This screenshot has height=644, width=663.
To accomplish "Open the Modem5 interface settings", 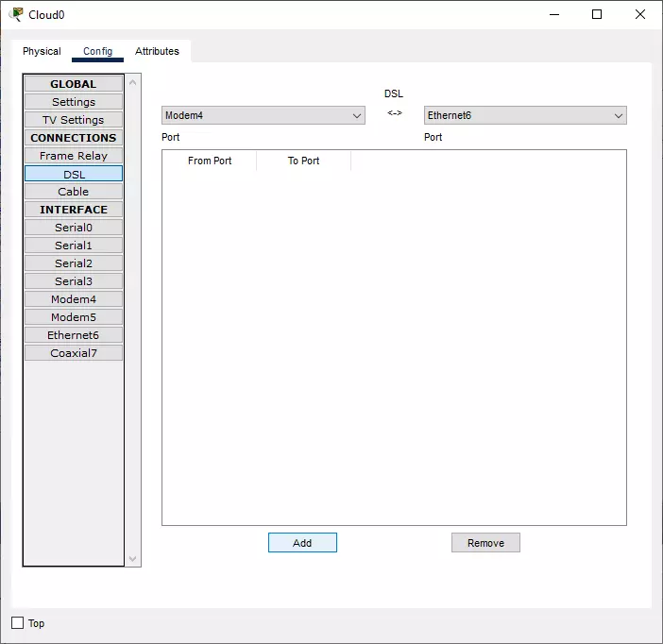I will tap(74, 317).
